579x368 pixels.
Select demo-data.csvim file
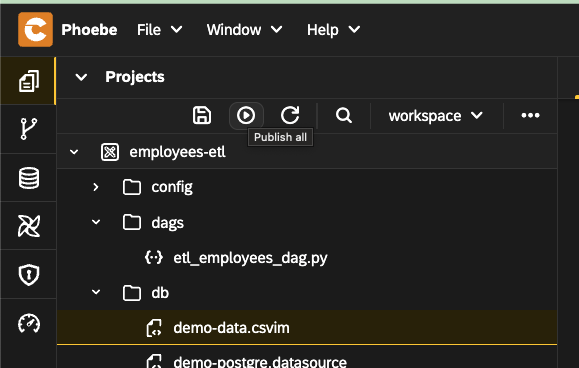[x=232, y=328]
